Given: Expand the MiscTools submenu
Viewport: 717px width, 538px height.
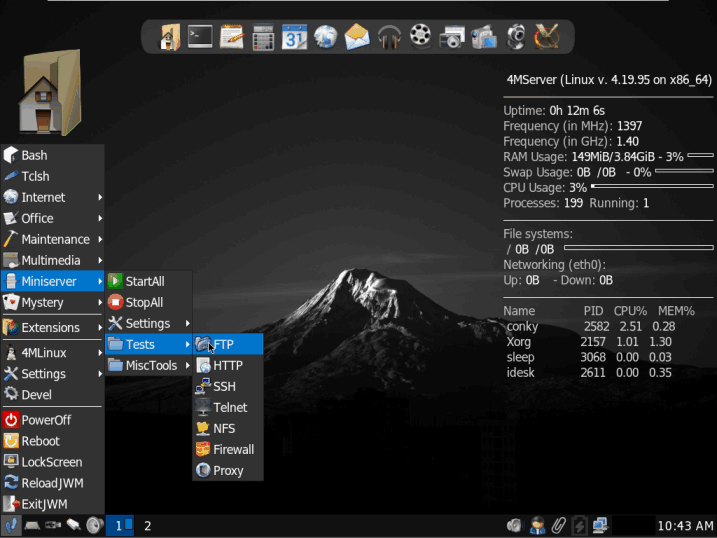Looking at the screenshot, I should coord(149,366).
